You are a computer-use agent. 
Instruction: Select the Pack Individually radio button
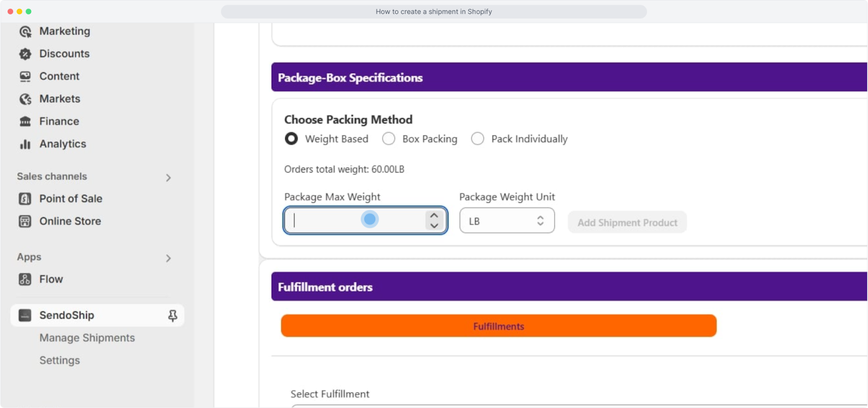pos(477,139)
